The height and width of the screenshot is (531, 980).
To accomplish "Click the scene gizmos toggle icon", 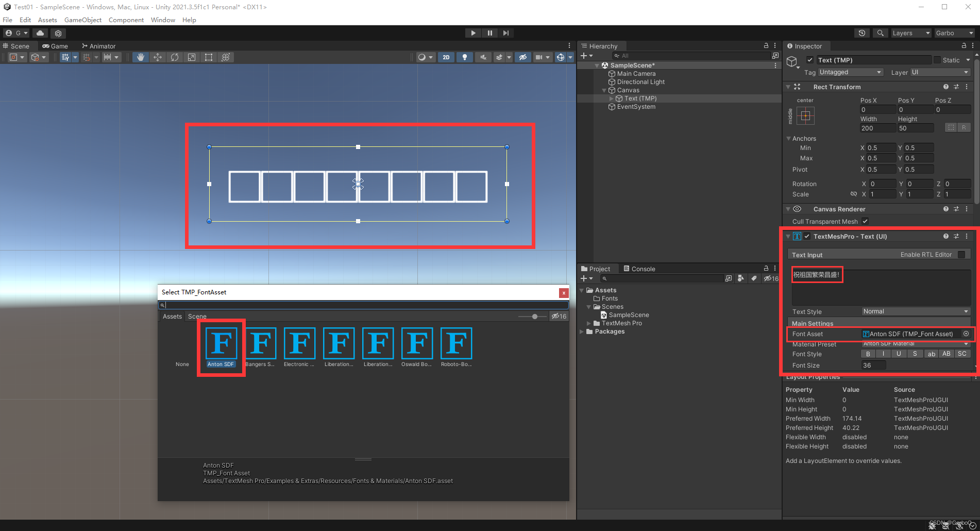I will coord(562,57).
